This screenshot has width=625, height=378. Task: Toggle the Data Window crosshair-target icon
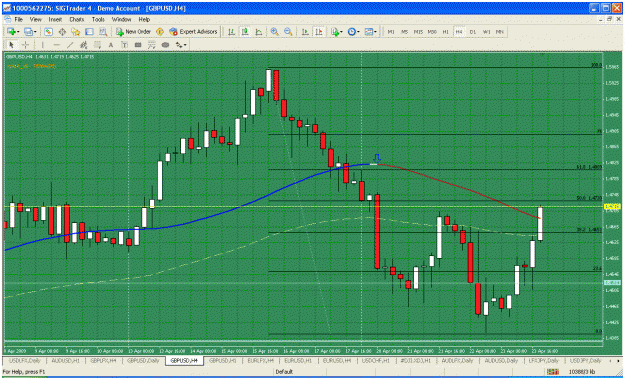tap(62, 32)
